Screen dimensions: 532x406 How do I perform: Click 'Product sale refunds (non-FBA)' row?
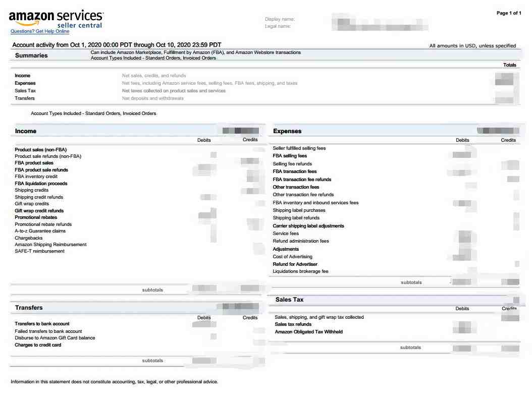pos(48,156)
